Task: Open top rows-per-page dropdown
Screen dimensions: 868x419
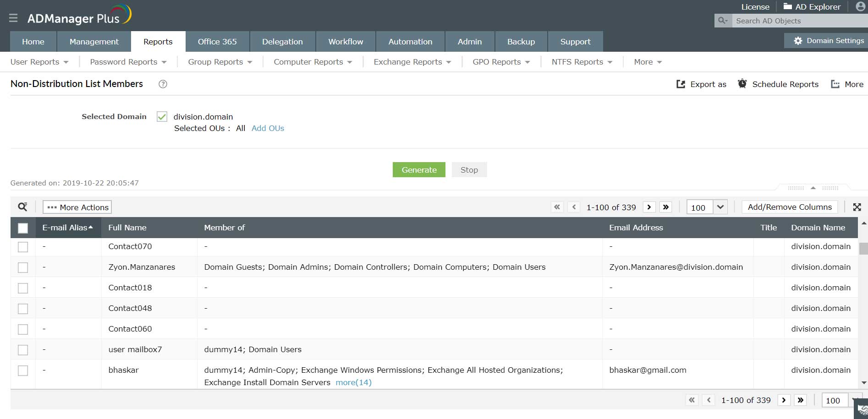Action: [720, 207]
